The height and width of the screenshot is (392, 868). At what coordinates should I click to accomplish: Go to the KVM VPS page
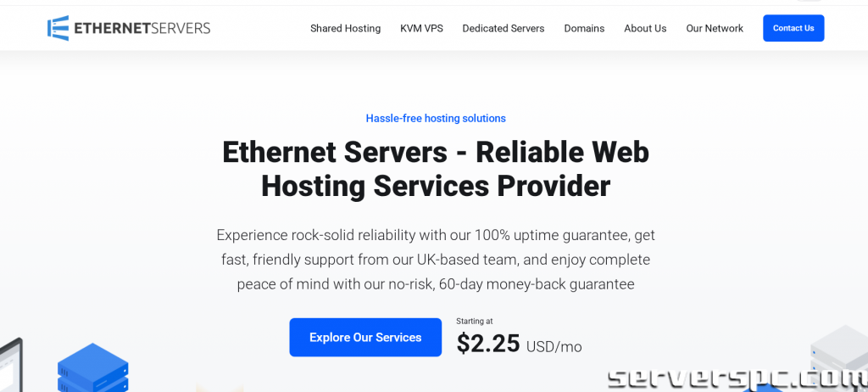tap(422, 28)
